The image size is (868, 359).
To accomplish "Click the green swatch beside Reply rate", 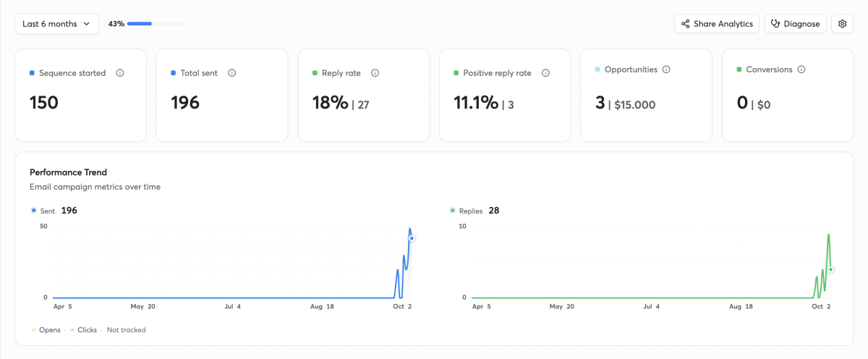I will 315,73.
